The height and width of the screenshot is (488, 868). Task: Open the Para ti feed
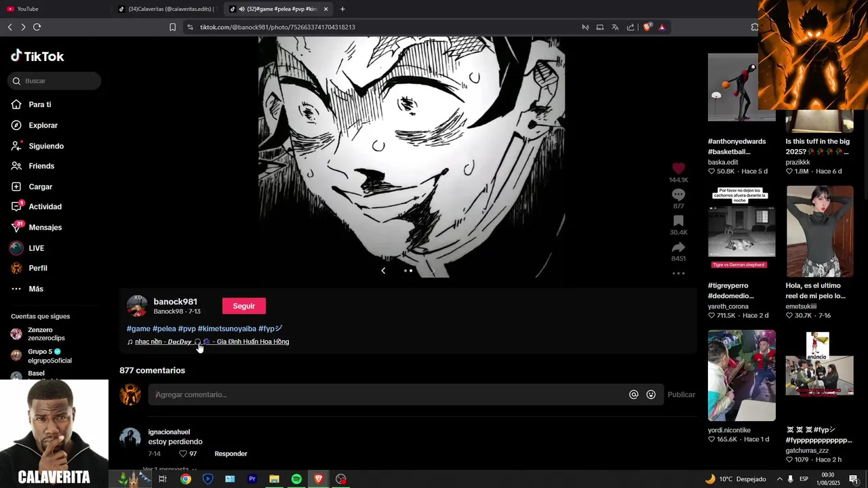tap(40, 104)
